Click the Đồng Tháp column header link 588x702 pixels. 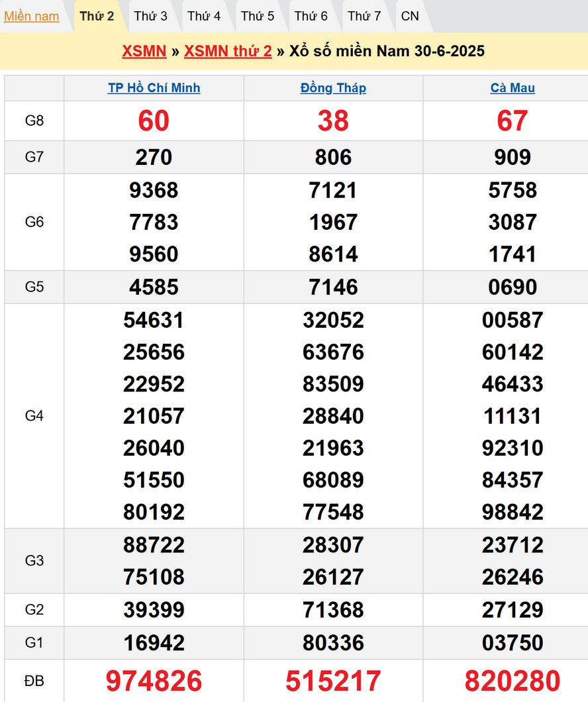[333, 88]
